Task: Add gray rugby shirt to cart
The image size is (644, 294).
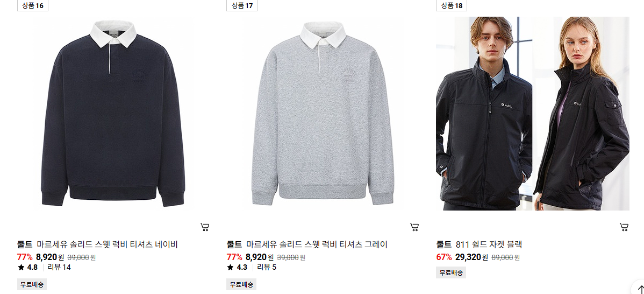Action: [x=414, y=227]
